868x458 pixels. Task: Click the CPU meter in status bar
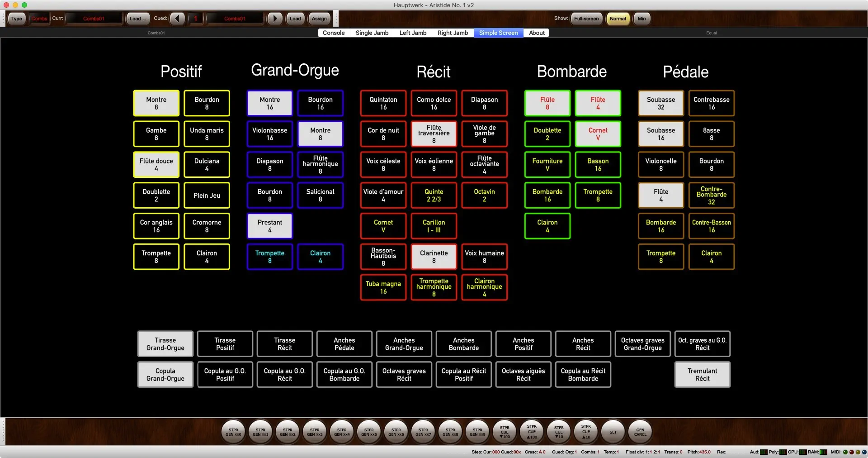click(x=803, y=452)
